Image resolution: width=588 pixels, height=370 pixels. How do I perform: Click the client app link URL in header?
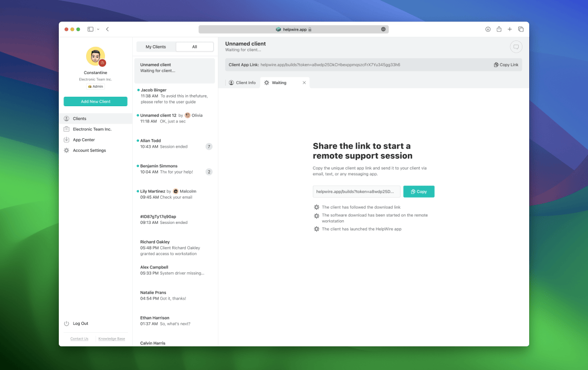[x=330, y=65]
